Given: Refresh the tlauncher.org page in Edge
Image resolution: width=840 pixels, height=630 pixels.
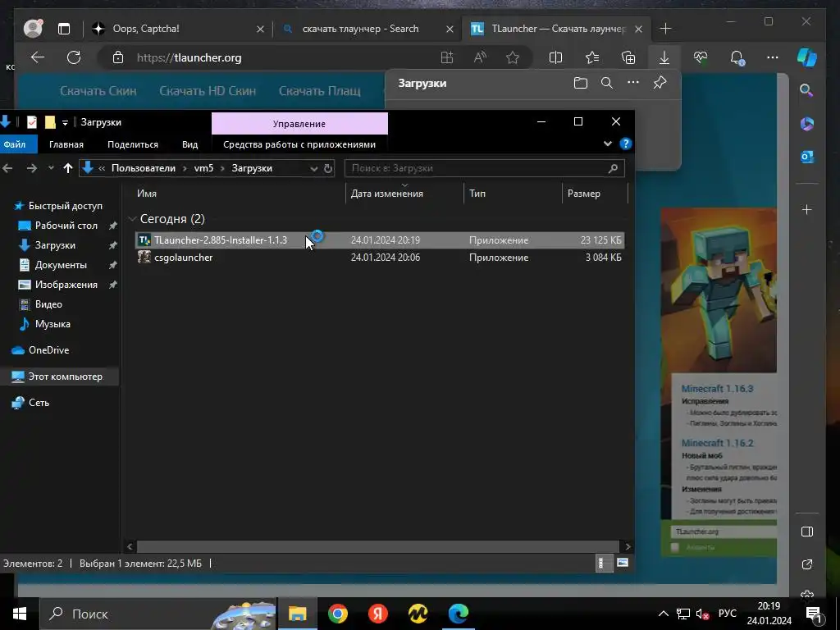Looking at the screenshot, I should tap(74, 57).
